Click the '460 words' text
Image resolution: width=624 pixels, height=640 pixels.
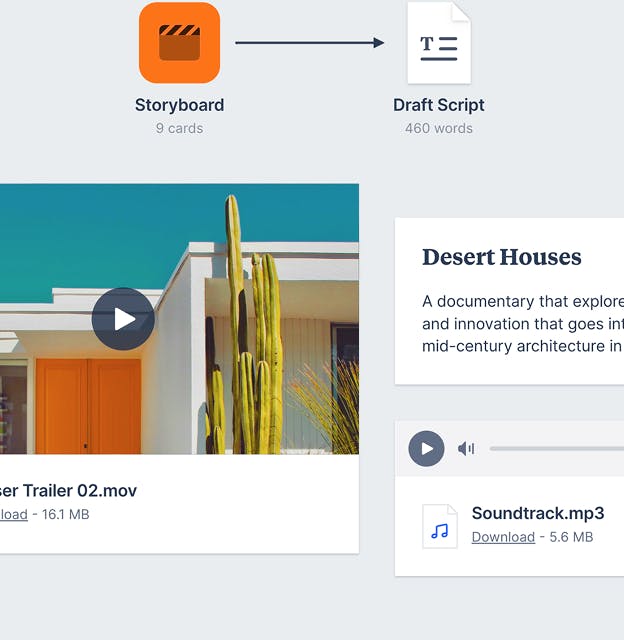(x=439, y=128)
